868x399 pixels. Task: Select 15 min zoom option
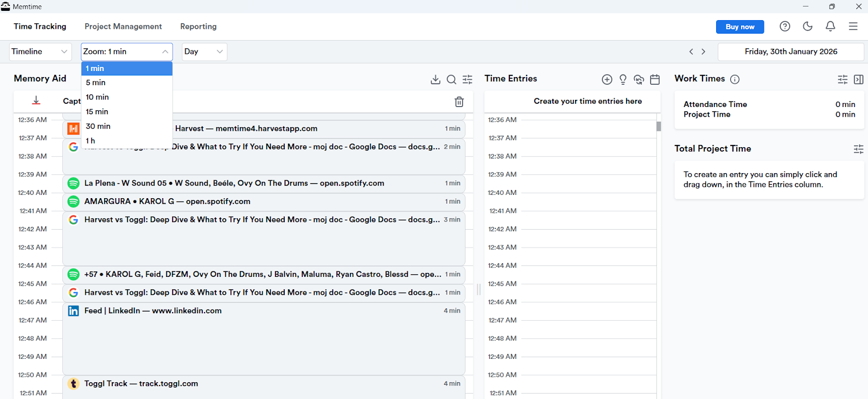[127, 112]
